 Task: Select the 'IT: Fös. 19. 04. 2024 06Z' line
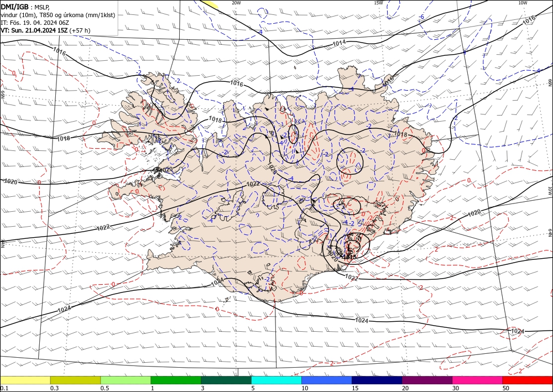tap(34, 23)
